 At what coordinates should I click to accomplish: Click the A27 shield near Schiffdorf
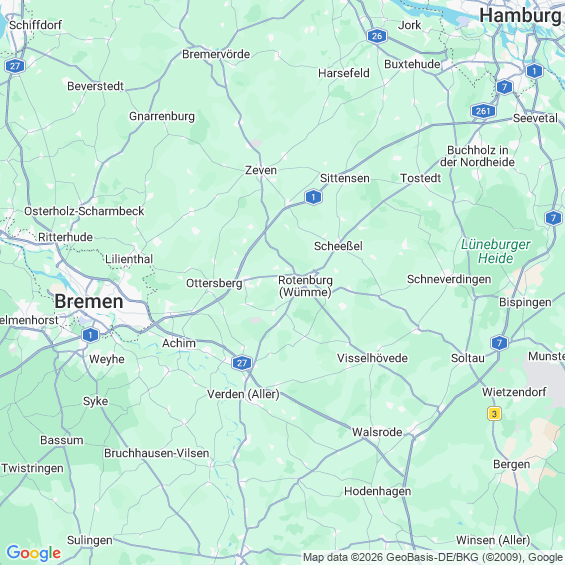pos(15,66)
